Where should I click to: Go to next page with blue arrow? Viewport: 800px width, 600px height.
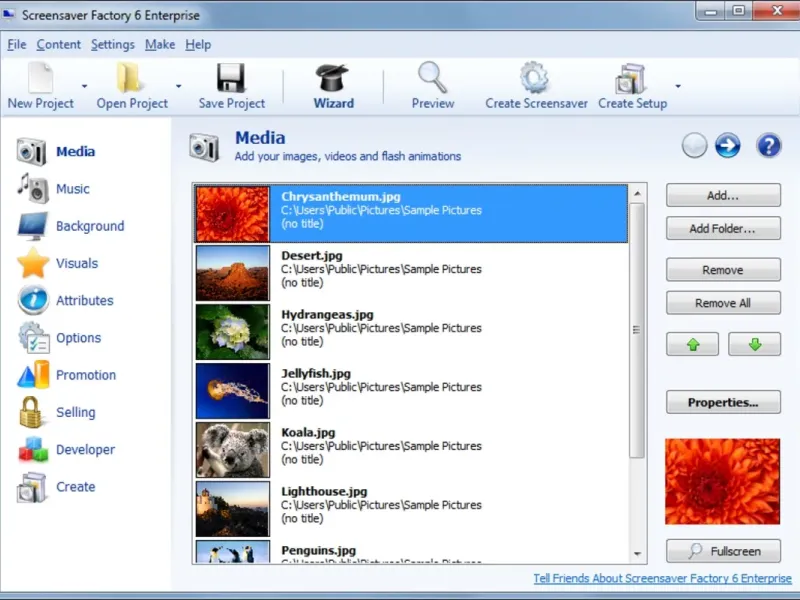[728, 146]
